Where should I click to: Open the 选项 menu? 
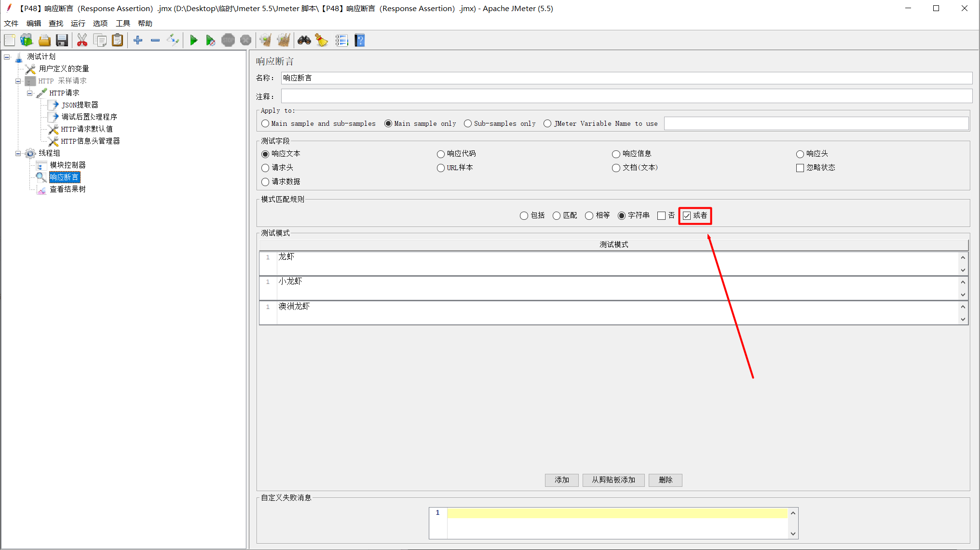pos(100,24)
